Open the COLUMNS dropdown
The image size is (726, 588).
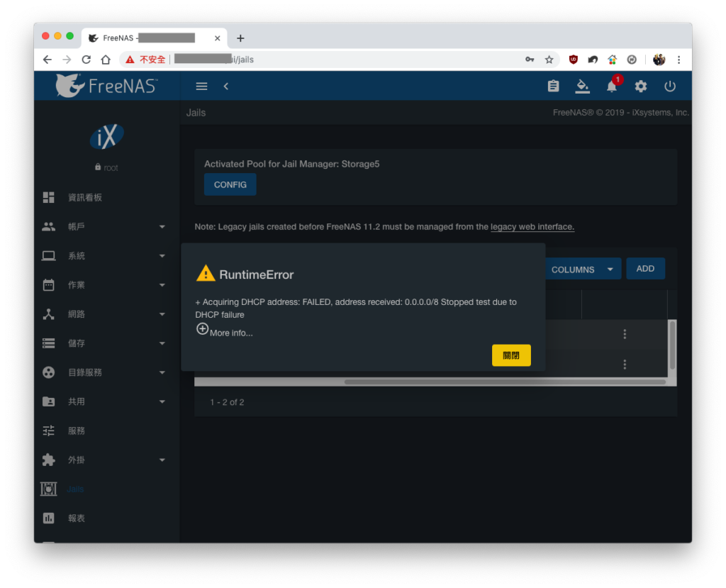click(x=583, y=270)
